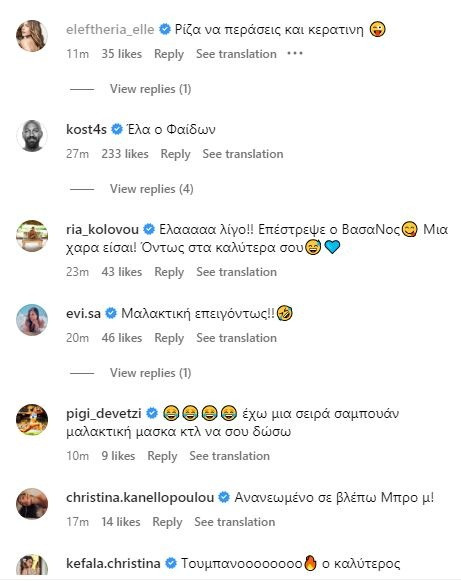Click verified badge beside christina.kanellopoulou
Viewport: 461px width, 581px height.
(x=224, y=497)
